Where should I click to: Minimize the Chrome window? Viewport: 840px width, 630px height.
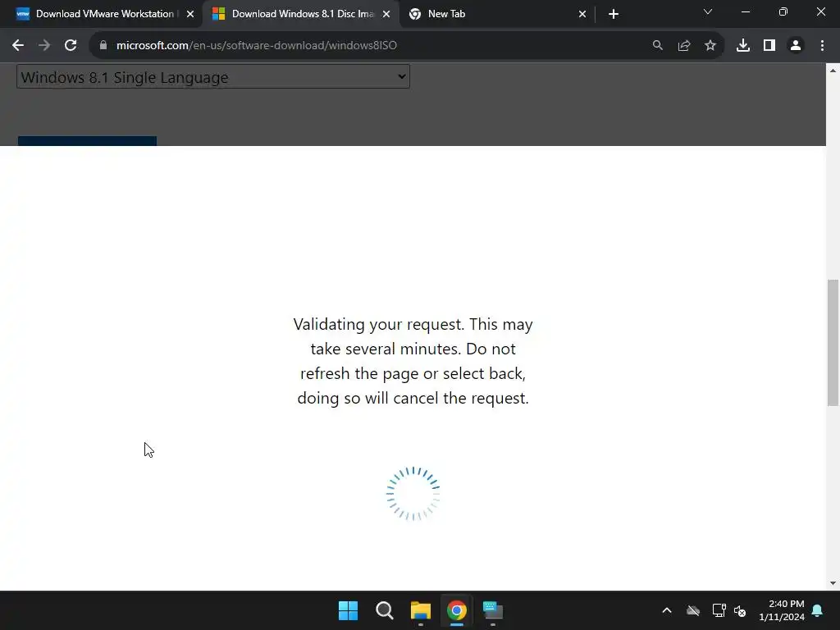click(x=745, y=11)
